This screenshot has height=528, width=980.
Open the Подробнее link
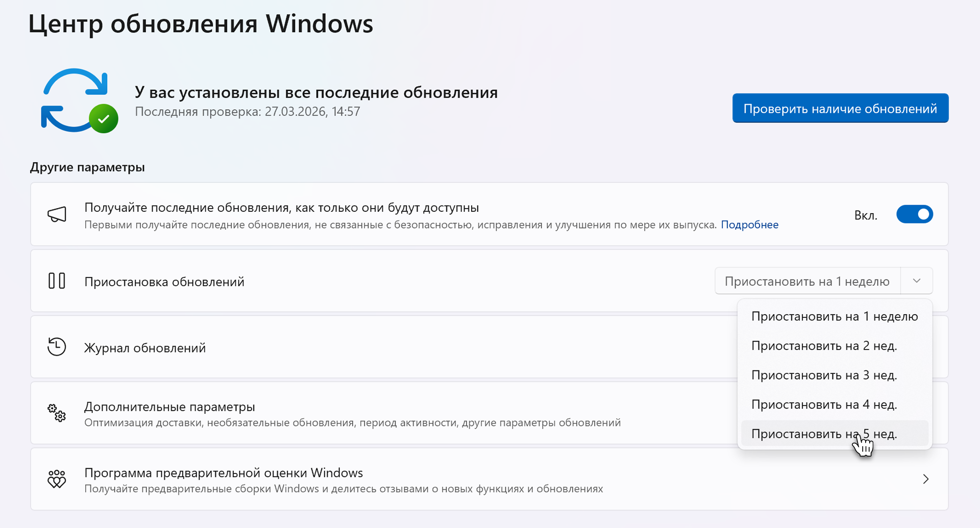(749, 225)
